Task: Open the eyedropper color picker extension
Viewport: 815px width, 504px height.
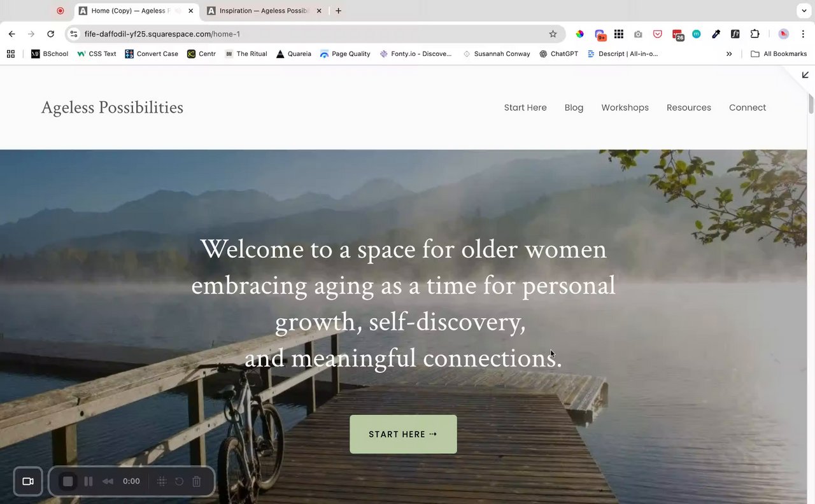Action: point(716,34)
